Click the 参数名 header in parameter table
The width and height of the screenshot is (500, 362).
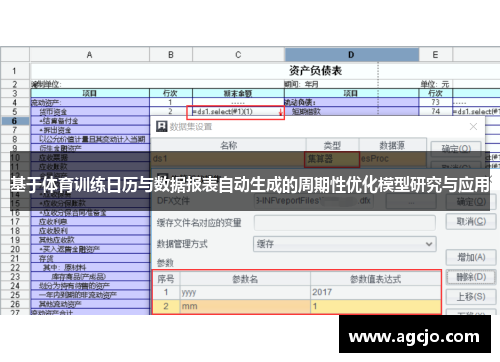click(x=245, y=279)
